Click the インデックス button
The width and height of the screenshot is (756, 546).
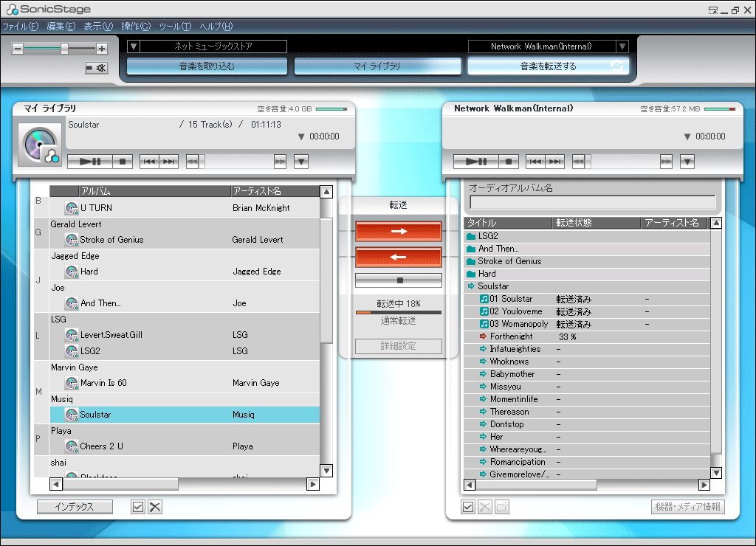pos(75,506)
